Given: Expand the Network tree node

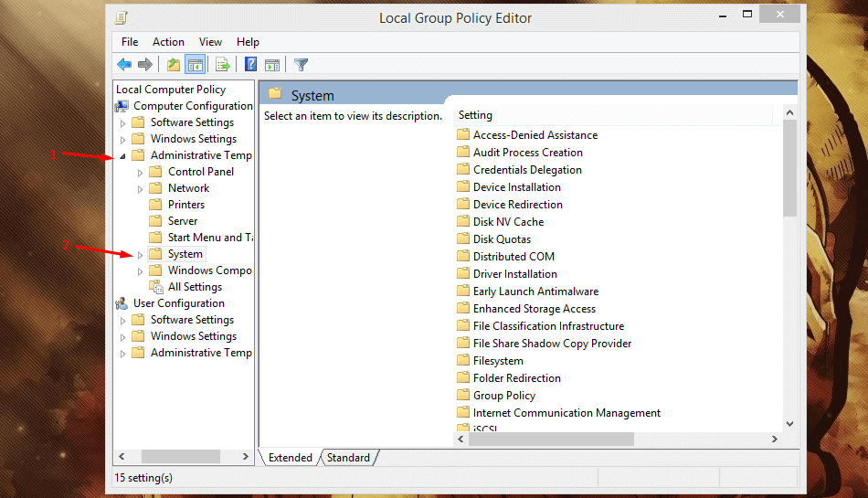Looking at the screenshot, I should click(x=140, y=189).
